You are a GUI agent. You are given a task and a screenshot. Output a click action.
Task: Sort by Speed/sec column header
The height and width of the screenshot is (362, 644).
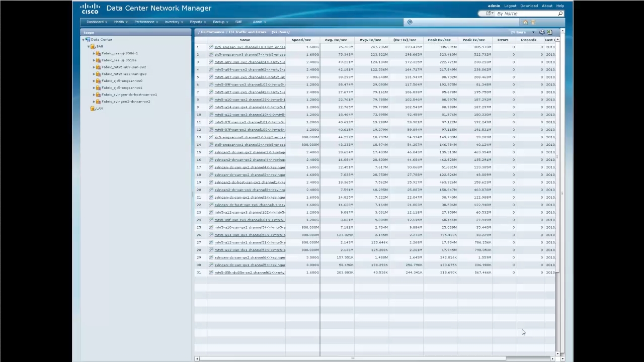click(301, 40)
